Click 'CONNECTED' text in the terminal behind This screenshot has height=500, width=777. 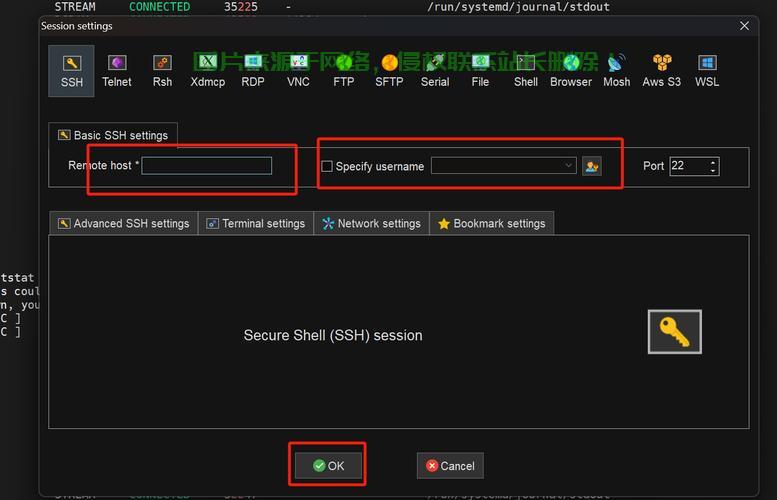click(159, 6)
